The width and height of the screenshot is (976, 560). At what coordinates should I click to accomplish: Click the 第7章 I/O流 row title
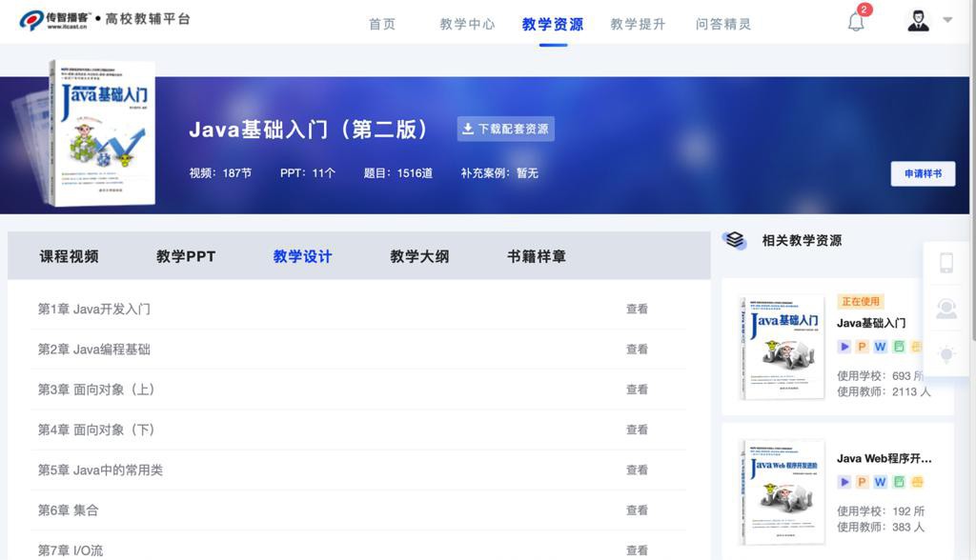point(71,550)
